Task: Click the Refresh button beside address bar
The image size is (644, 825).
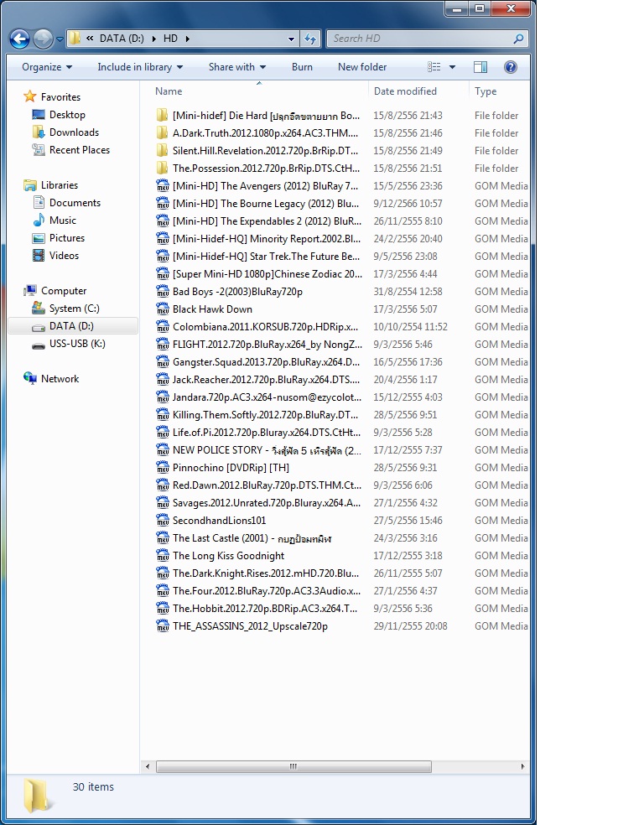Action: (310, 39)
